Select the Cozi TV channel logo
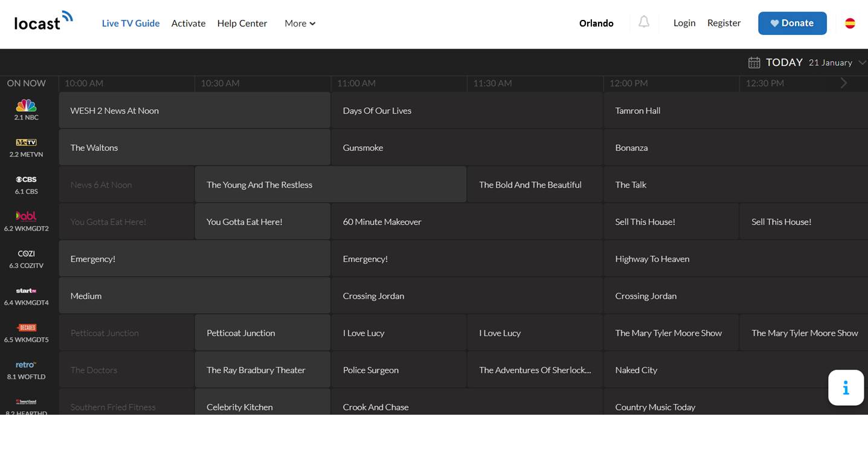This screenshot has width=868, height=460. pyautogui.click(x=26, y=254)
